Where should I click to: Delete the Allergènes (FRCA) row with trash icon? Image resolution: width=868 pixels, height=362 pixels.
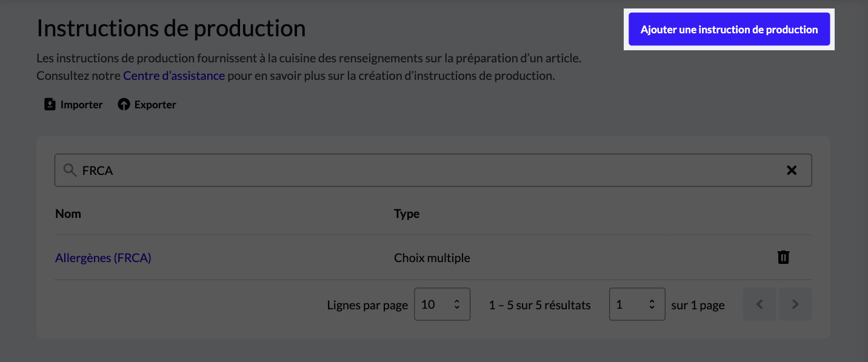(783, 257)
